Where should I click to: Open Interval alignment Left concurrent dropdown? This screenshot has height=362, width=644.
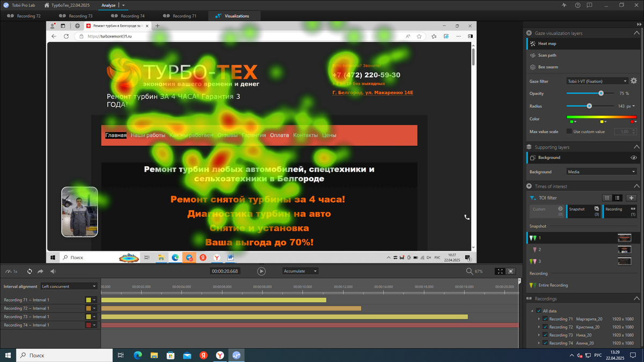pos(69,286)
